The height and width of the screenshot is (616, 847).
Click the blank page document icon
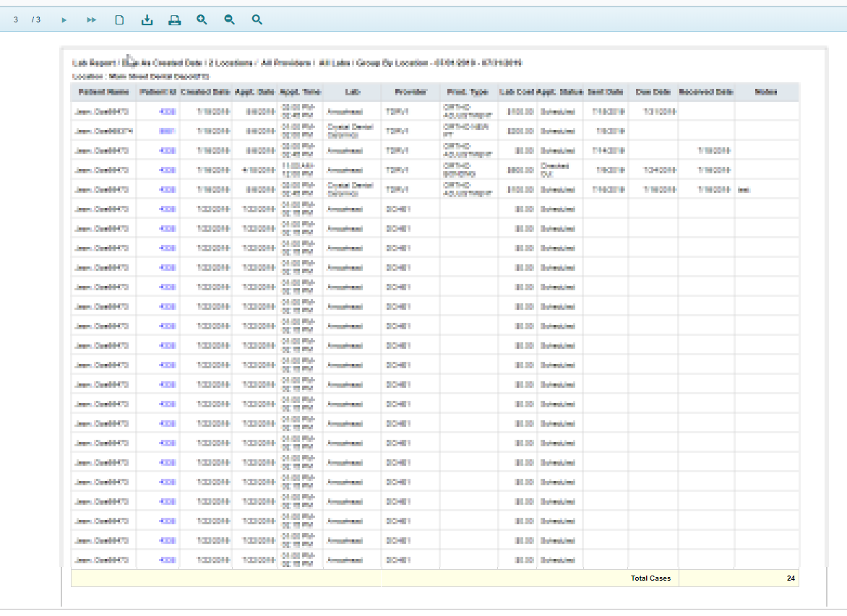[119, 20]
